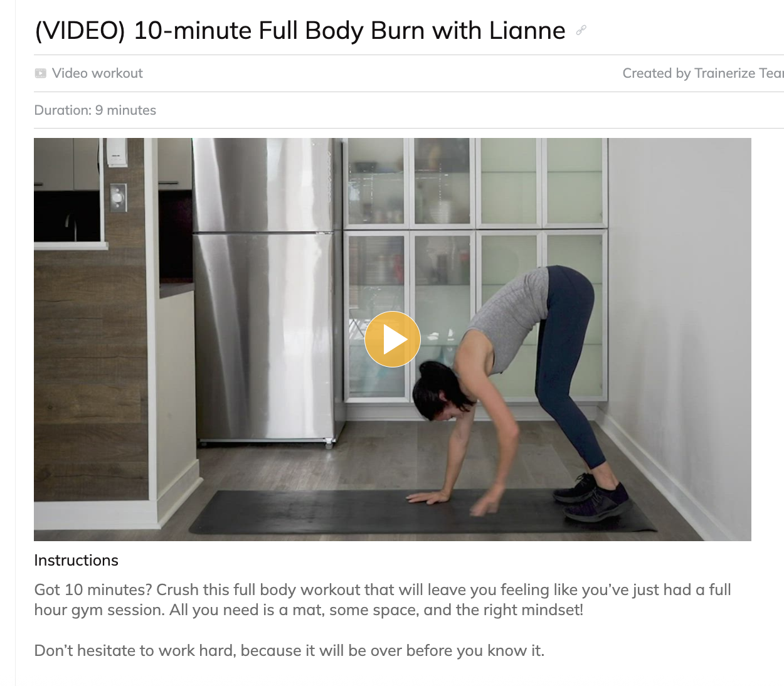Click the glass cabinet doors in video

475,270
